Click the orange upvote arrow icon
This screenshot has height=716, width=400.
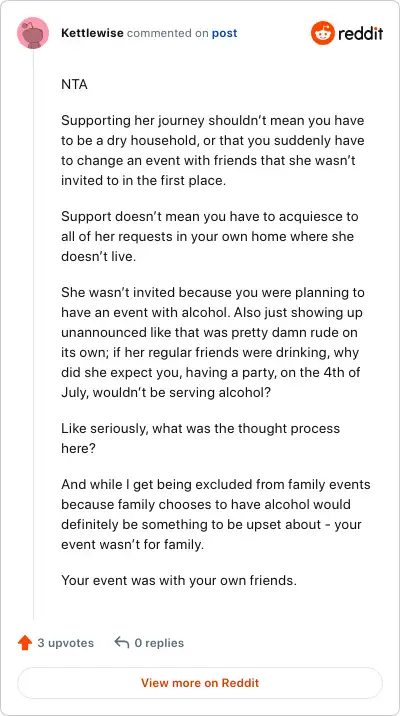pos(25,643)
